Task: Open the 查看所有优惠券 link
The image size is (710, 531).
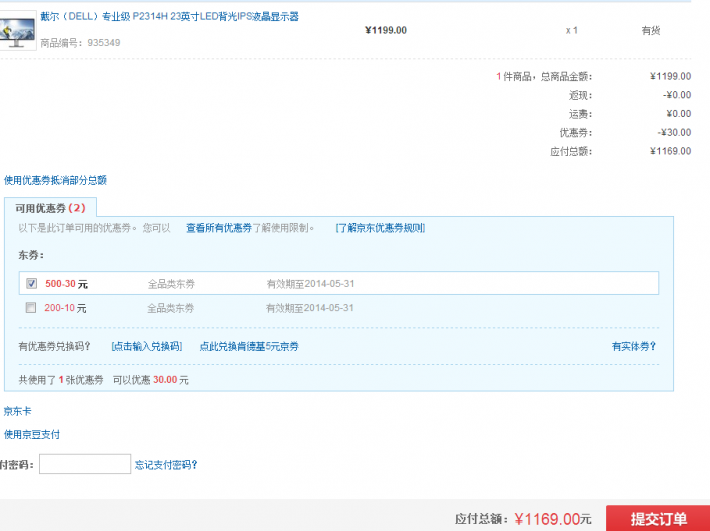Action: point(218,228)
